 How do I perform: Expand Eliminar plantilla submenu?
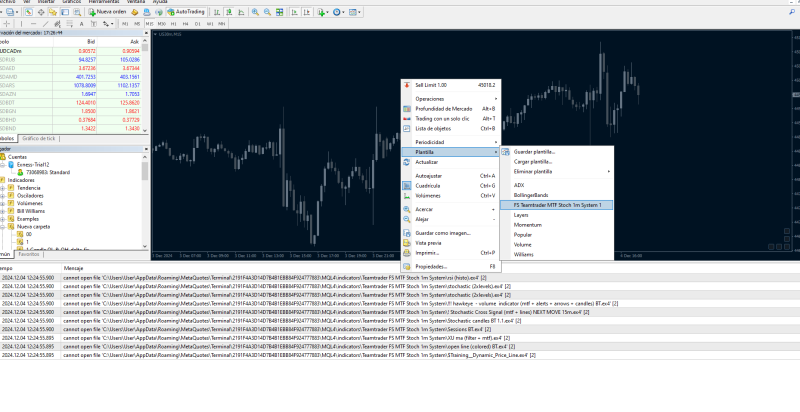coord(534,171)
